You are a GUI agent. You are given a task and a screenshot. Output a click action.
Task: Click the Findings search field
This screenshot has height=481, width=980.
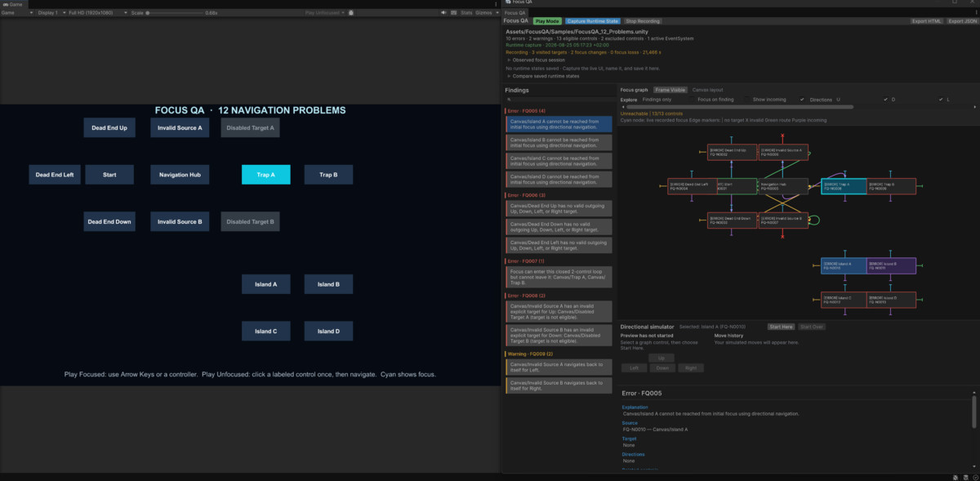point(559,100)
